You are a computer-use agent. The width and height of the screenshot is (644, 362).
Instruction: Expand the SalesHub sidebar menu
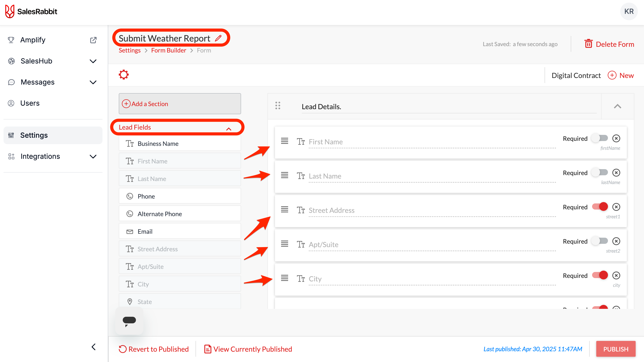93,61
